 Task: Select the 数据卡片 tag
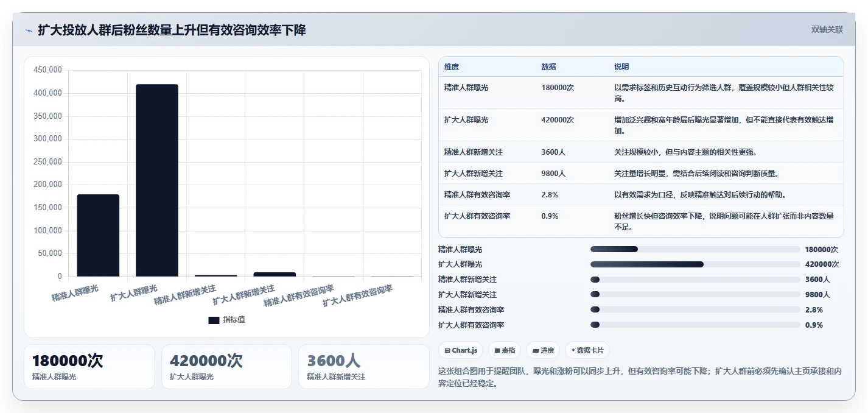[x=587, y=350]
